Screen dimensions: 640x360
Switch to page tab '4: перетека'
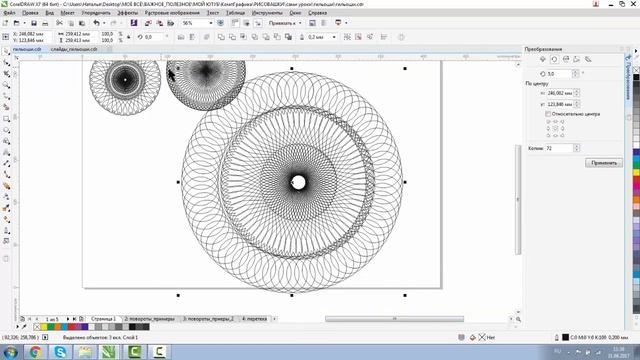click(x=254, y=319)
